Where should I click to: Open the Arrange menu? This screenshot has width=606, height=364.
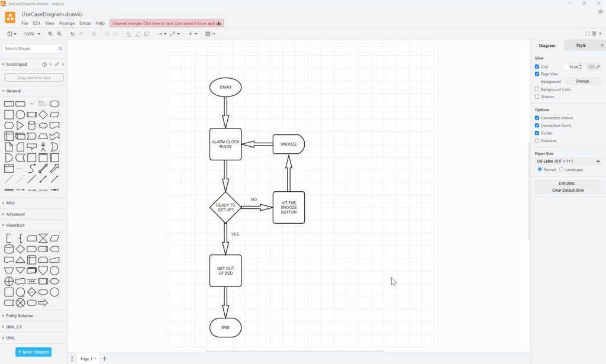[67, 23]
